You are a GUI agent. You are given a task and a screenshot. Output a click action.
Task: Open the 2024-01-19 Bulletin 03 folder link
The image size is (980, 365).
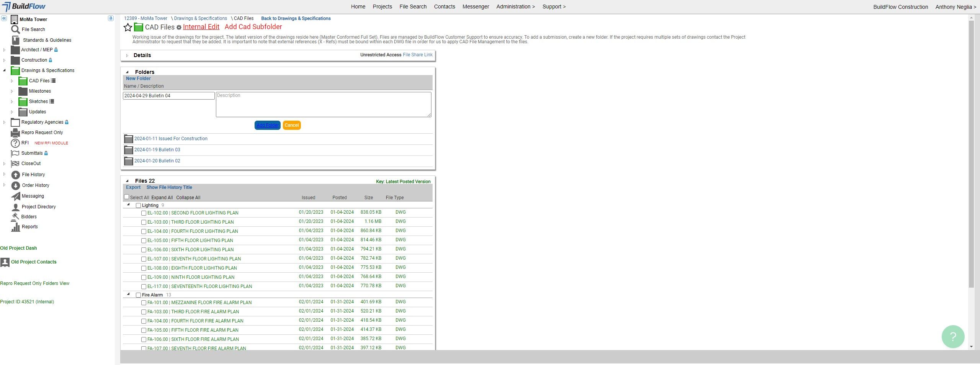tap(157, 150)
